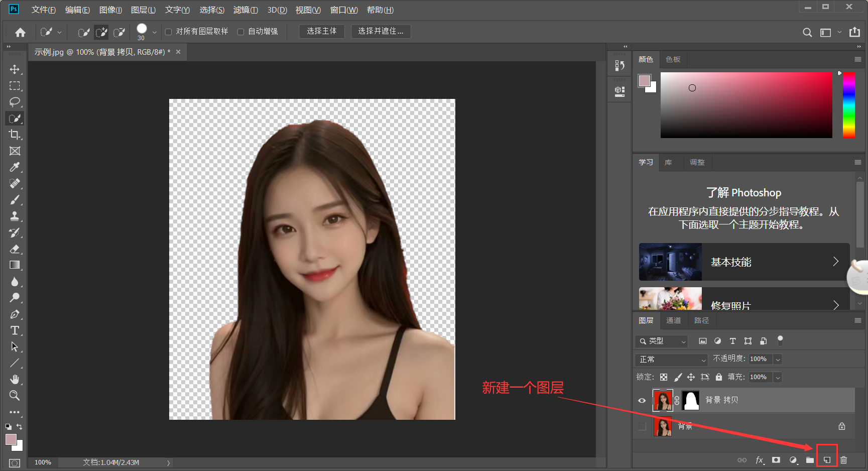Select the Zoom tool

15,396
